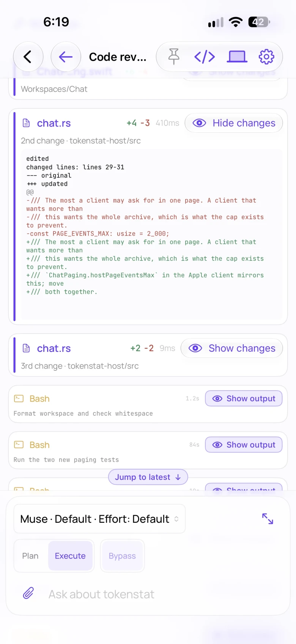Tap the '3rd change · tokenstat-host/src' label
The image size is (296, 644).
(x=80, y=366)
